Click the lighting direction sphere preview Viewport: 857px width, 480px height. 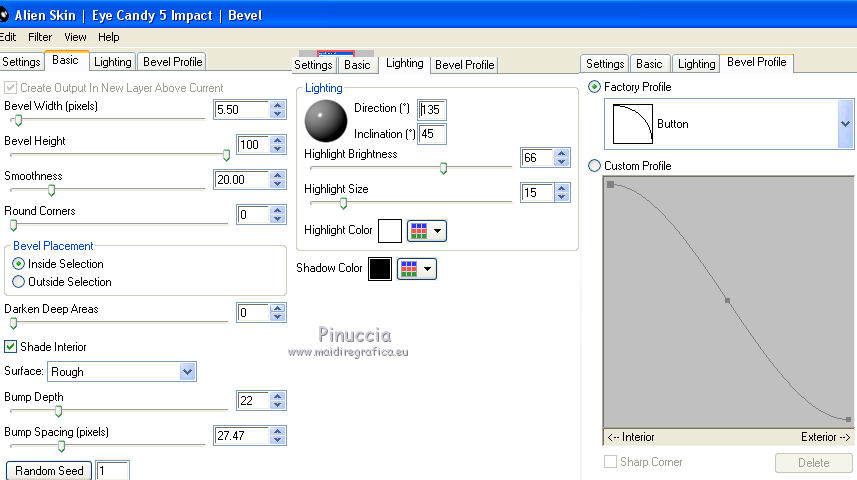[x=326, y=121]
